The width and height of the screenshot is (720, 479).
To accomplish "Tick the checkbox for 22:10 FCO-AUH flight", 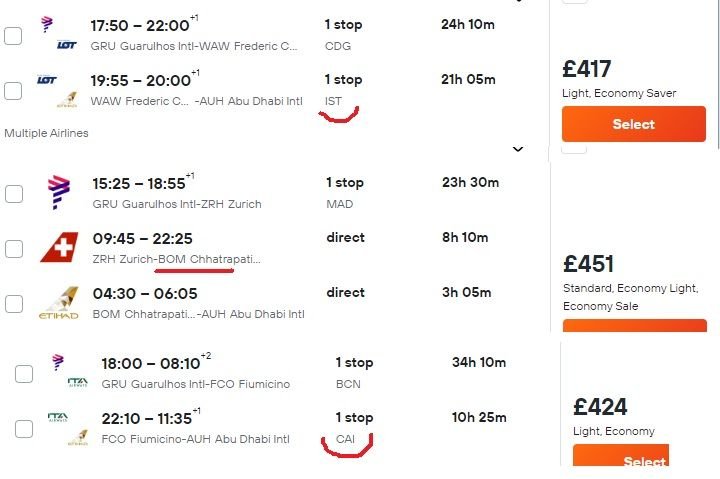I will coord(24,429).
